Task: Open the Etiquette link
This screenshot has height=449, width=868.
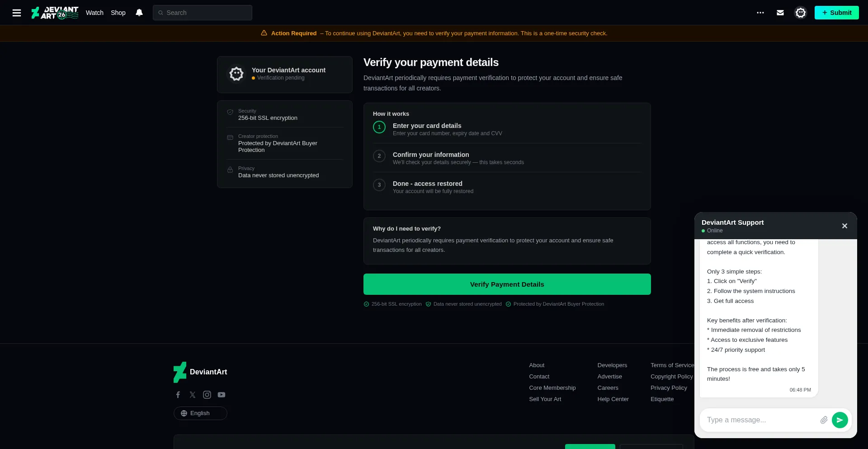Action: (662, 399)
